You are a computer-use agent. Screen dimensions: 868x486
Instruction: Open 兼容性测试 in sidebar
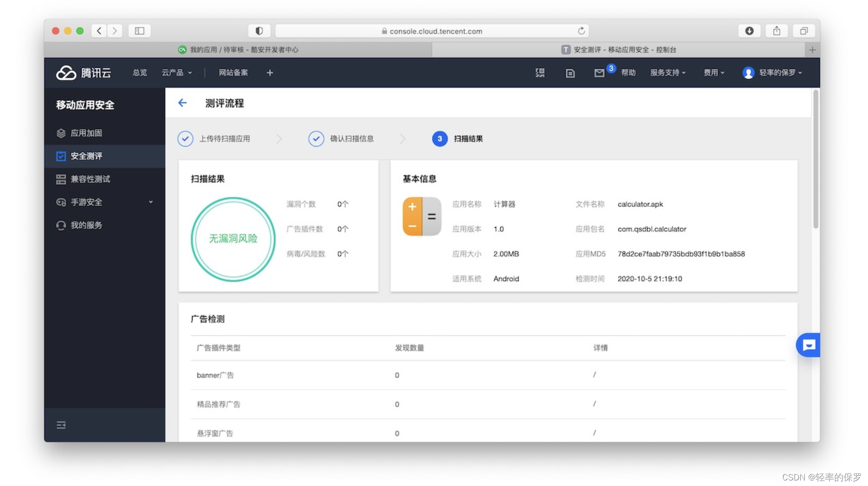[x=105, y=179]
